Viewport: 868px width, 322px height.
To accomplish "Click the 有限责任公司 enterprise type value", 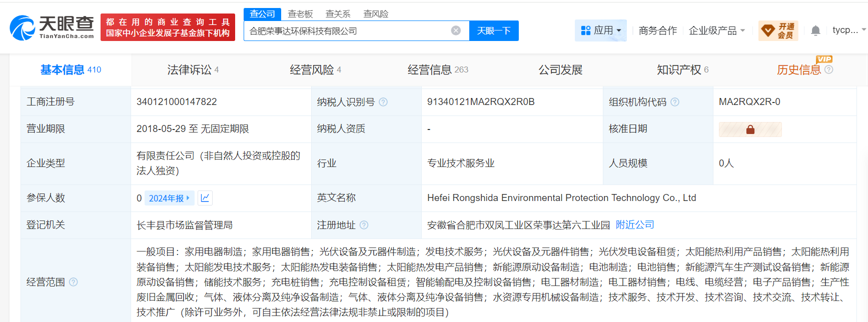I will click(x=218, y=163).
